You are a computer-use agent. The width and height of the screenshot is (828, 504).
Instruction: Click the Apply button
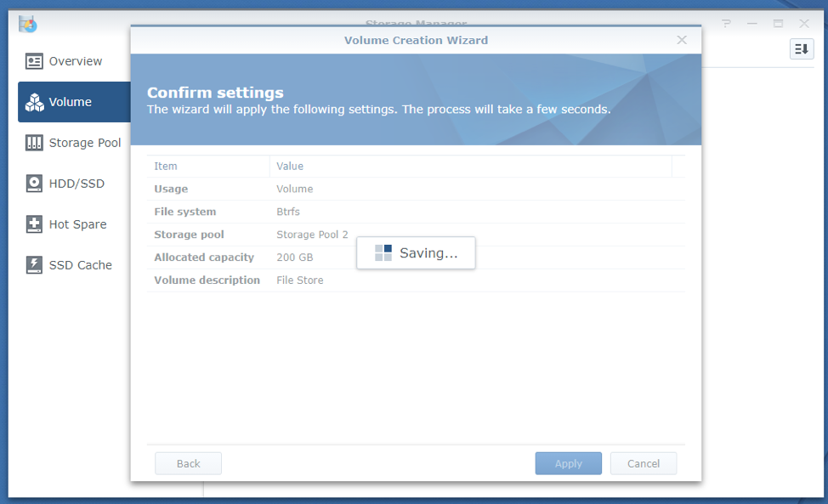tap(568, 463)
